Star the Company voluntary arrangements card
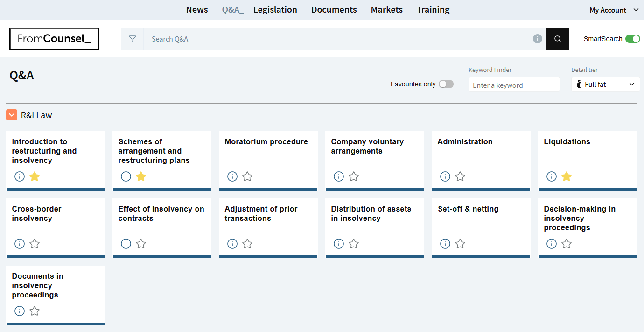This screenshot has height=332, width=644. point(354,177)
